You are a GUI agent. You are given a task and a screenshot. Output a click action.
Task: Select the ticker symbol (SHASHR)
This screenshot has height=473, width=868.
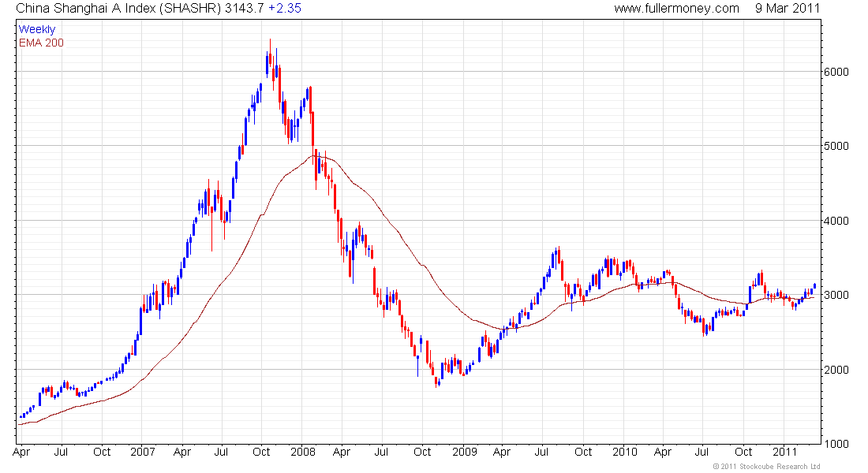pos(190,9)
